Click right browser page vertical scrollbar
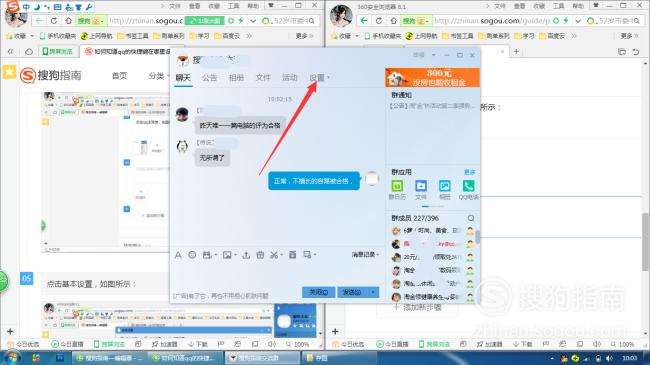650x365 pixels. pyautogui.click(x=645, y=241)
